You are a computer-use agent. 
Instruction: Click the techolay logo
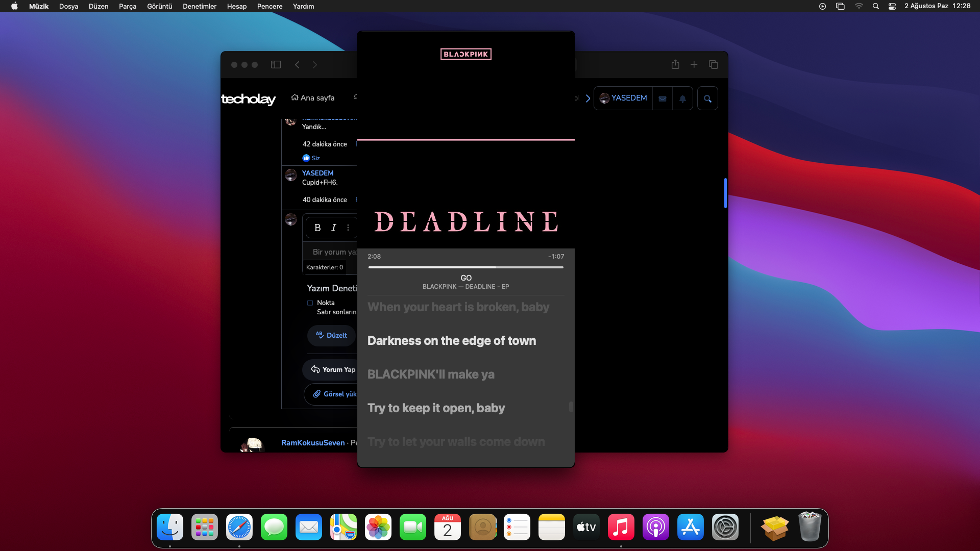[x=249, y=98]
